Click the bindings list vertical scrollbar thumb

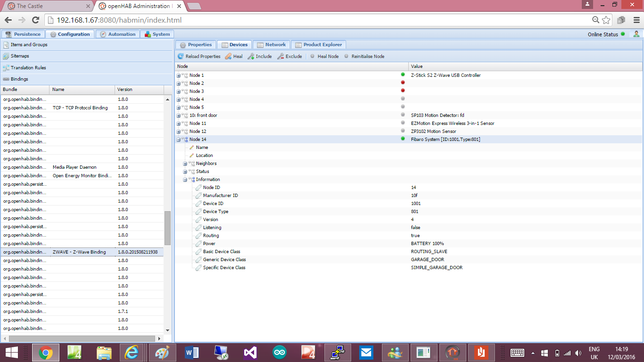point(167,228)
